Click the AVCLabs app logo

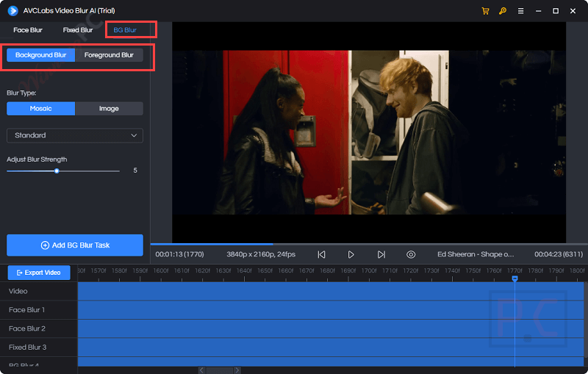pos(12,10)
